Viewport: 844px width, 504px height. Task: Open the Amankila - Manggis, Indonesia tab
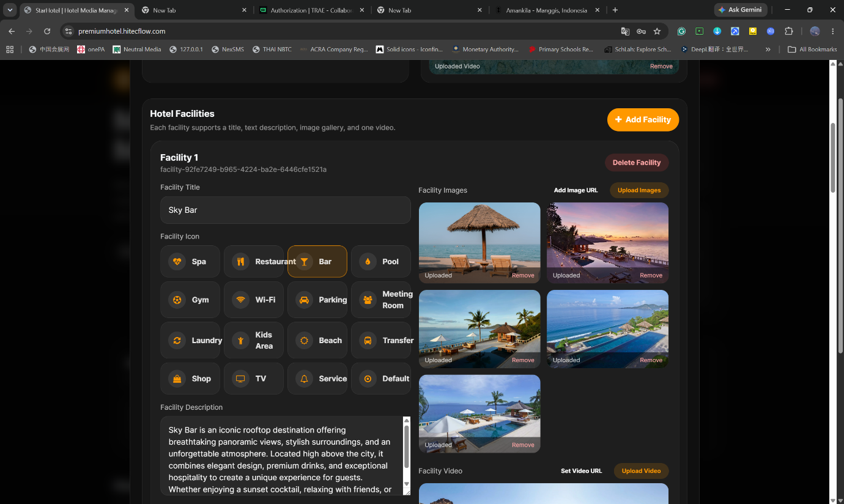[546, 10]
